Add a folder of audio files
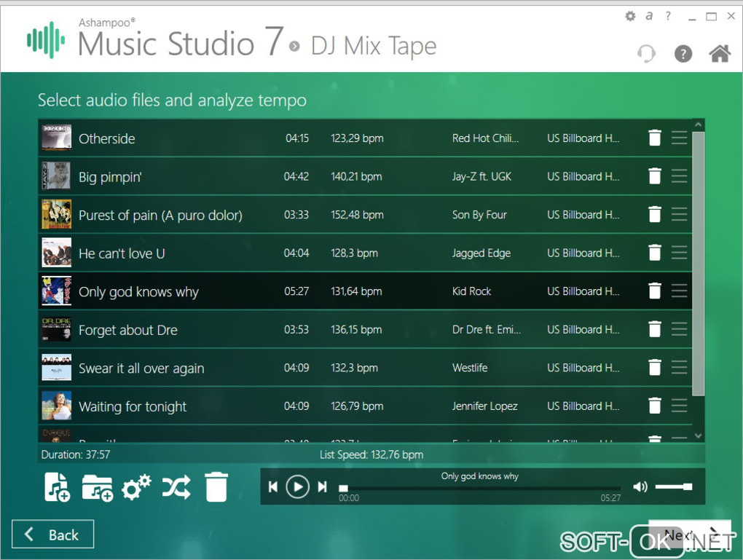 tap(97, 488)
